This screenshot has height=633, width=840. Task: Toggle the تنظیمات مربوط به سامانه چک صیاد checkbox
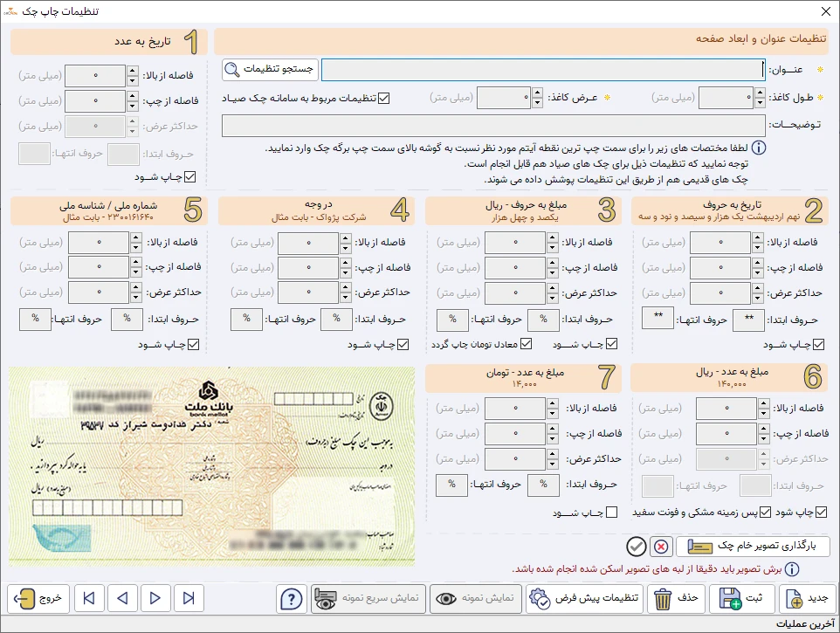(x=384, y=98)
